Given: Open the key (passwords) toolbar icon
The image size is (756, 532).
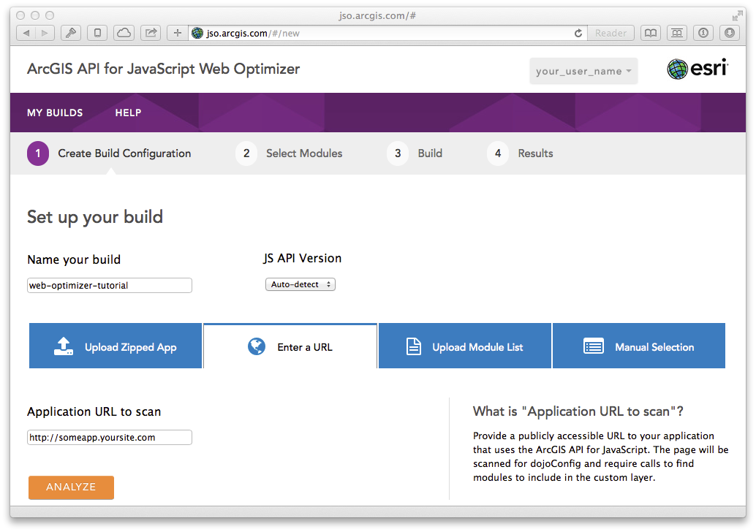Looking at the screenshot, I should [x=71, y=34].
